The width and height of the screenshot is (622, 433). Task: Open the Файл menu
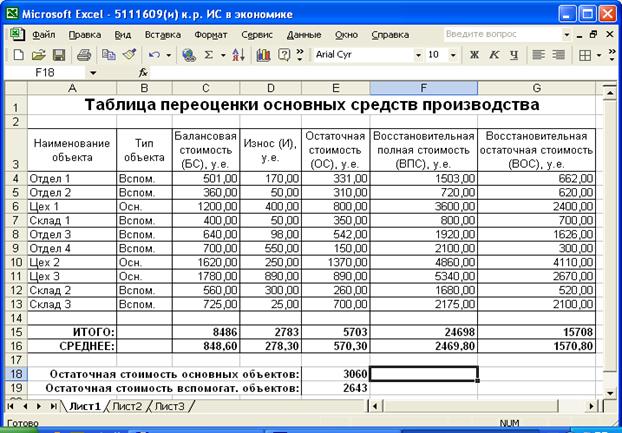44,35
